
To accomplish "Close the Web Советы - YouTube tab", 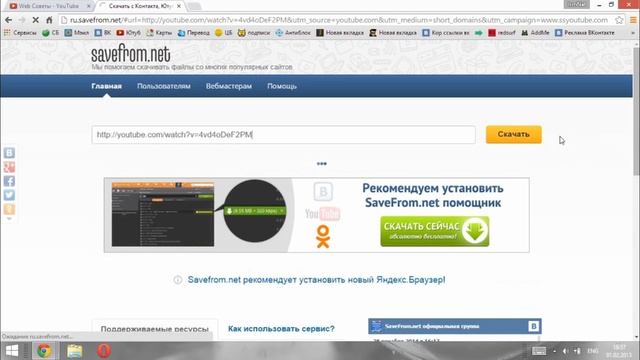I will (89, 6).
